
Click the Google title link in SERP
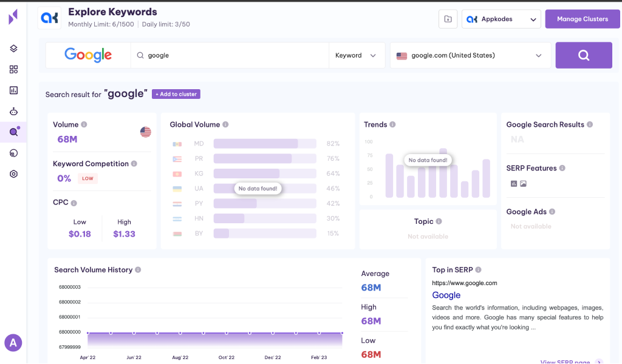coord(446,295)
